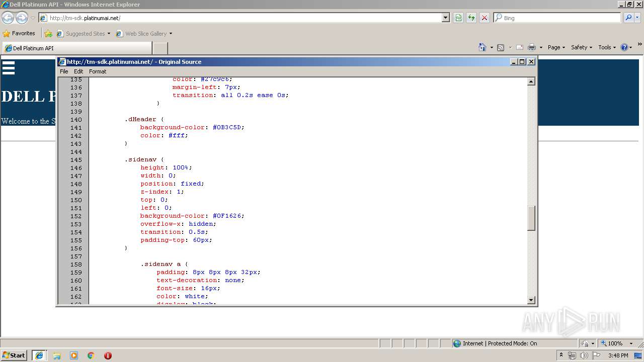Open the Windows Media Player taskbar icon
This screenshot has height=362, width=644.
[74, 355]
